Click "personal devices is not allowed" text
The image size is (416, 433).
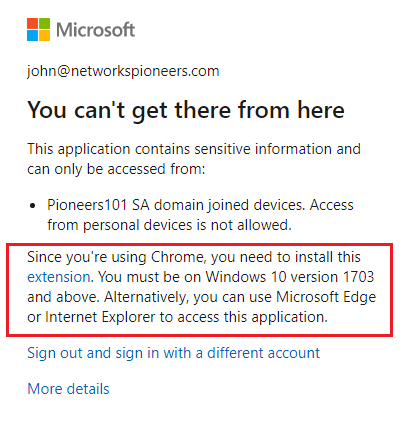click(187, 225)
